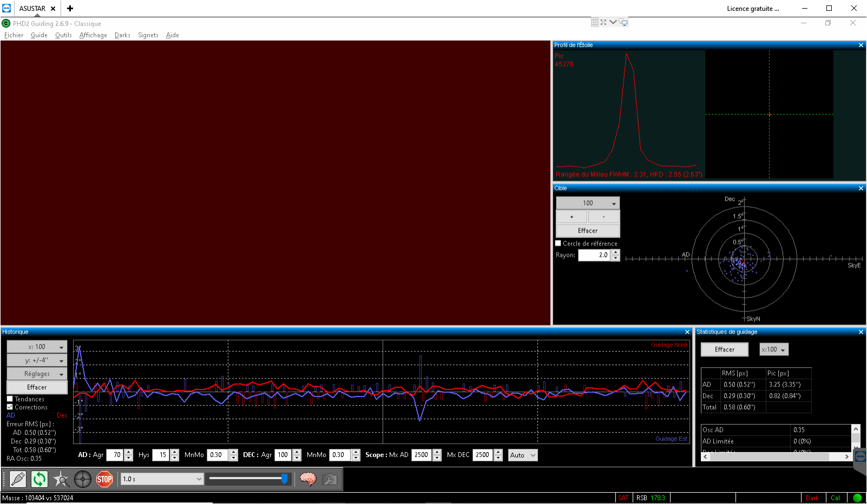The height and width of the screenshot is (504, 867).
Task: Click the Cal indicator in the status bar
Action: (x=836, y=498)
